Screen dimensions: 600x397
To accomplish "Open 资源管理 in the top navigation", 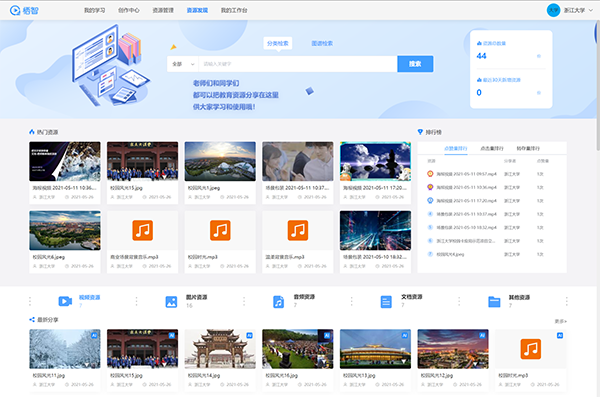I will click(x=163, y=10).
